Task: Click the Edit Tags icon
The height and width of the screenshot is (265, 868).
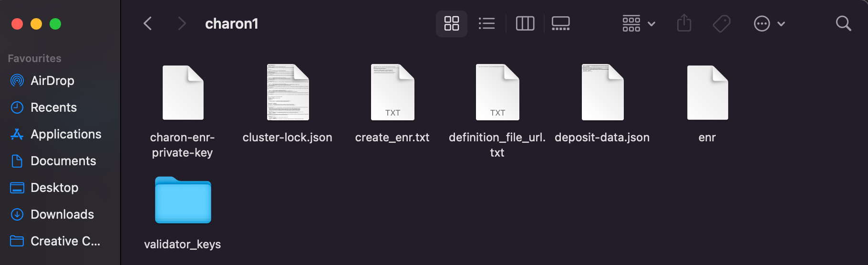Action: coord(722,23)
